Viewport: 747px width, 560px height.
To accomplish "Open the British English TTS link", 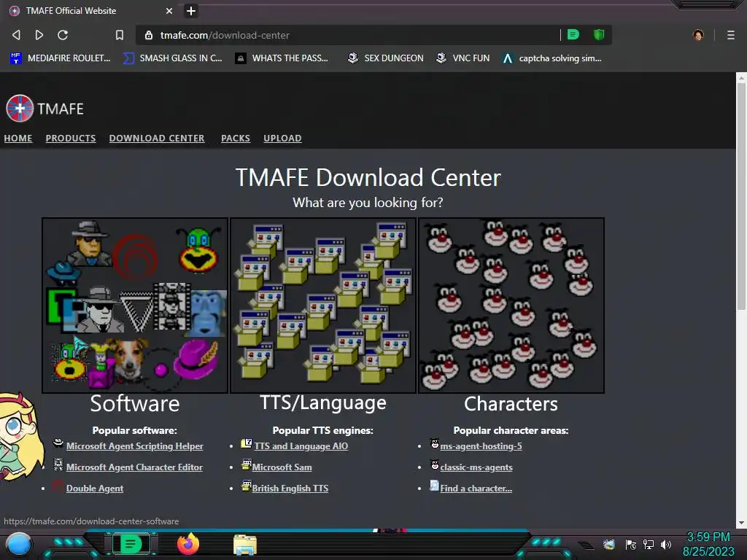I will pos(290,488).
